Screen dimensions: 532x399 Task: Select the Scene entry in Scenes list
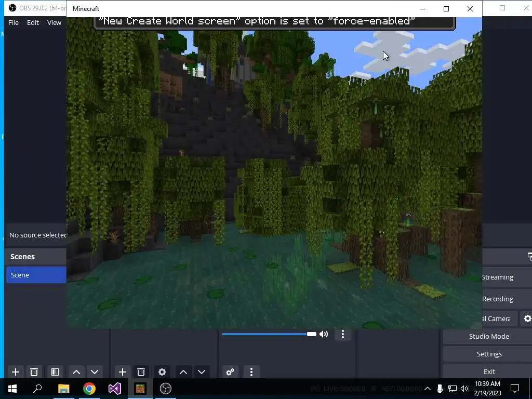36,275
